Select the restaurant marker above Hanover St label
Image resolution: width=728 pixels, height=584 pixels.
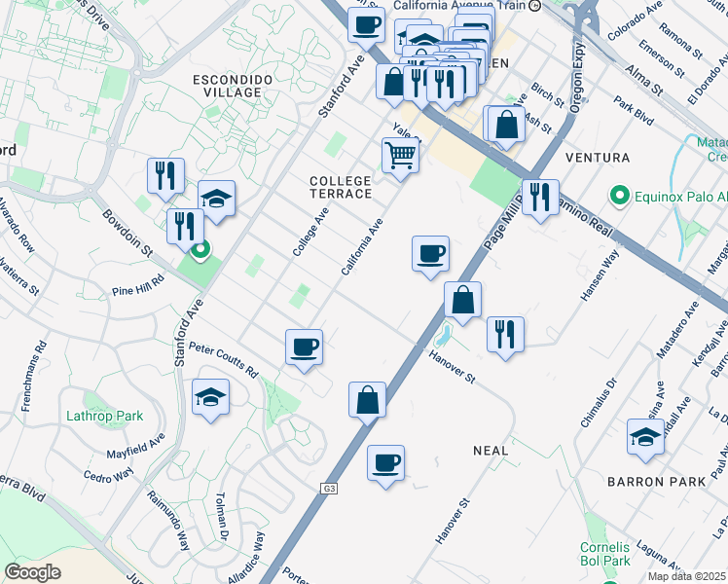[x=505, y=334]
